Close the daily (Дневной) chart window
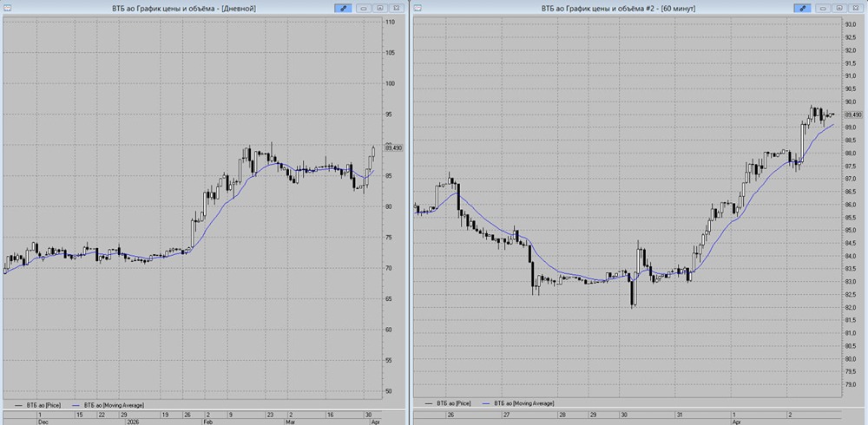 click(x=397, y=9)
